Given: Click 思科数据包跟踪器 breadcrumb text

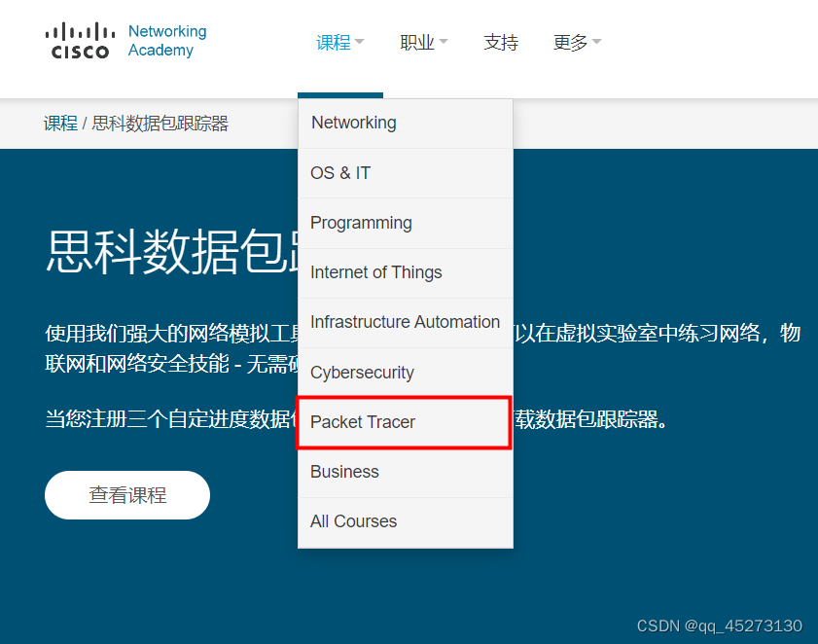Looking at the screenshot, I should (160, 124).
